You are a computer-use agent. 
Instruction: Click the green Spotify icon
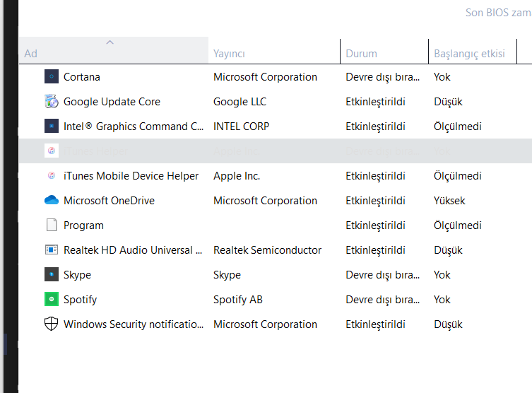(52, 299)
